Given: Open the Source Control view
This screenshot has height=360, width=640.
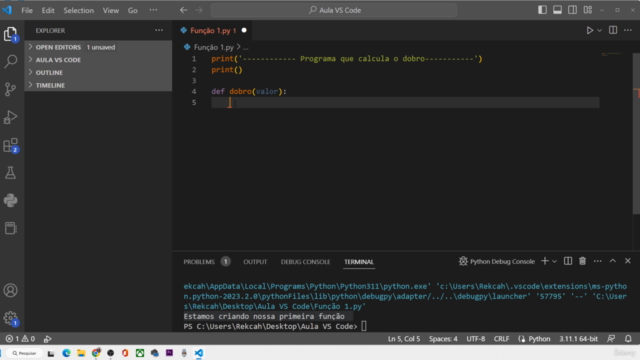Looking at the screenshot, I should (11, 89).
